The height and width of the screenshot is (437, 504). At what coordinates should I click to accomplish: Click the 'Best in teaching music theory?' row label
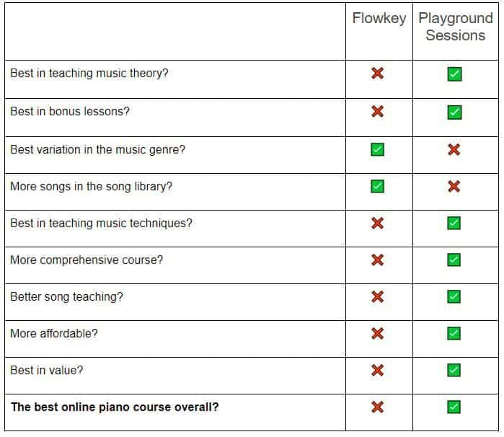point(89,74)
